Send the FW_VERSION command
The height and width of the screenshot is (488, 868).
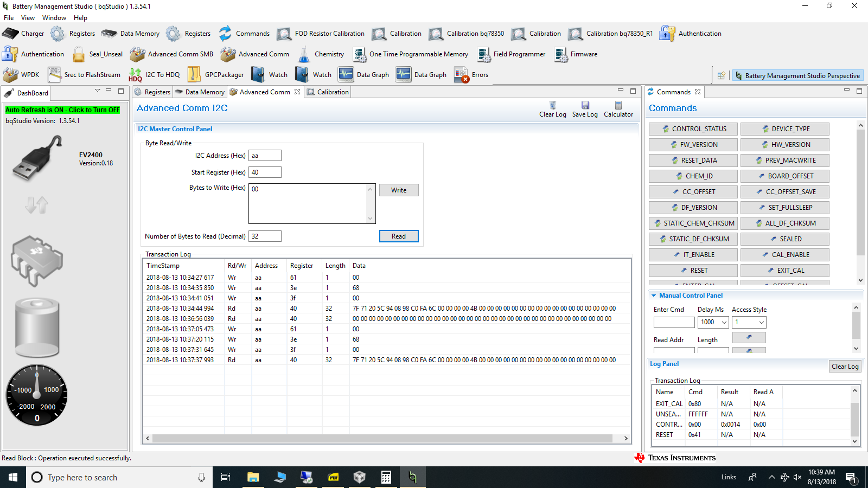click(693, 145)
